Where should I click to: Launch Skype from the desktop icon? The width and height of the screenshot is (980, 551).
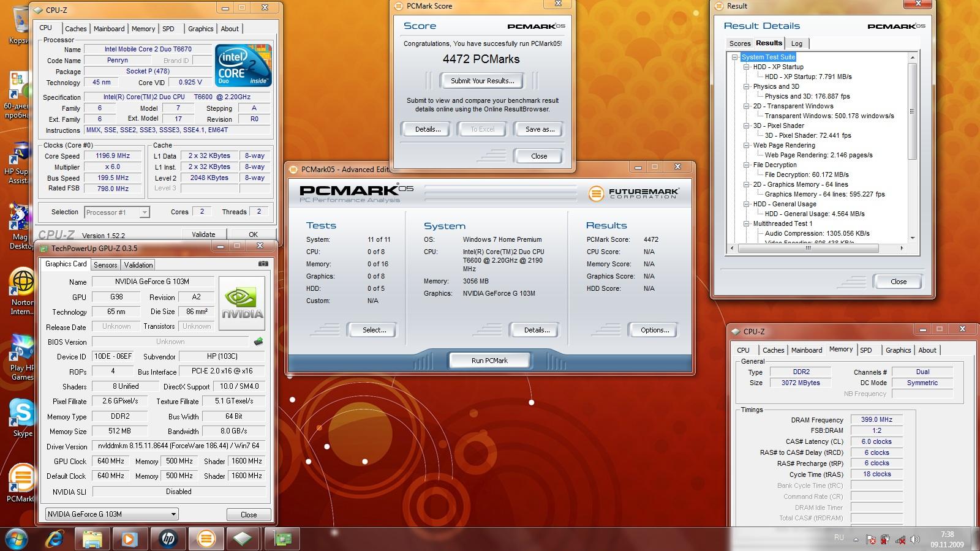coord(22,418)
